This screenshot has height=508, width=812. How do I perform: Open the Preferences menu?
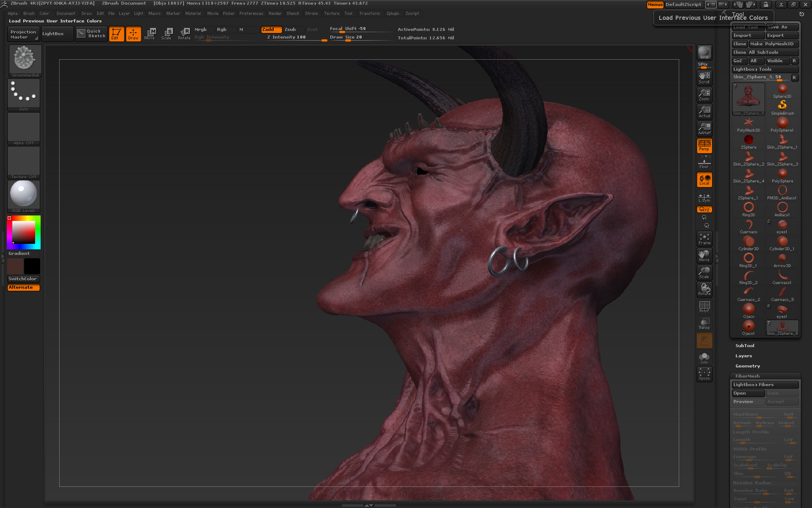pos(251,13)
